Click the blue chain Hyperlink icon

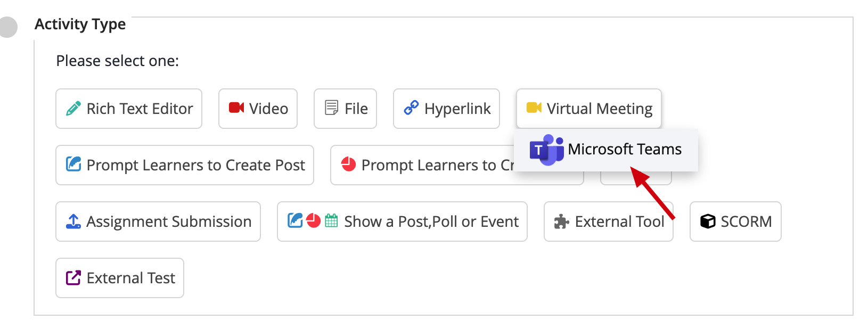[411, 108]
